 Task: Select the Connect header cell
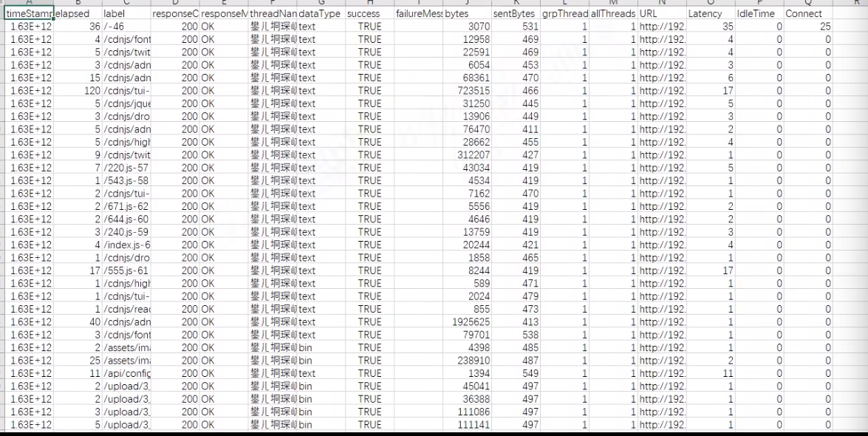click(x=808, y=13)
